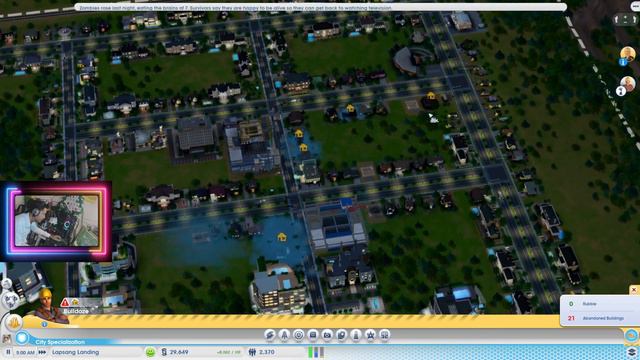Open the camera-shaped service menu icon
Screen dimensions: 640x360
pyautogui.click(x=327, y=335)
